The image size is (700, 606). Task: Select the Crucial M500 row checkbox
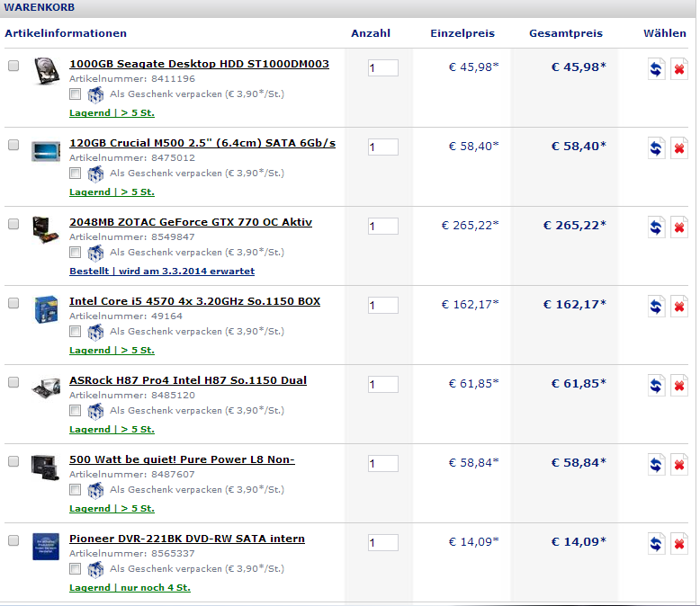click(x=13, y=145)
